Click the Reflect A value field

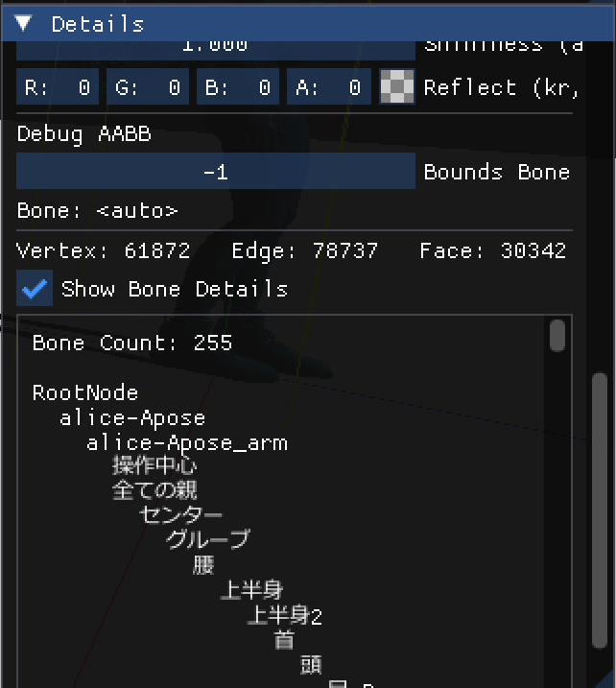coord(328,86)
